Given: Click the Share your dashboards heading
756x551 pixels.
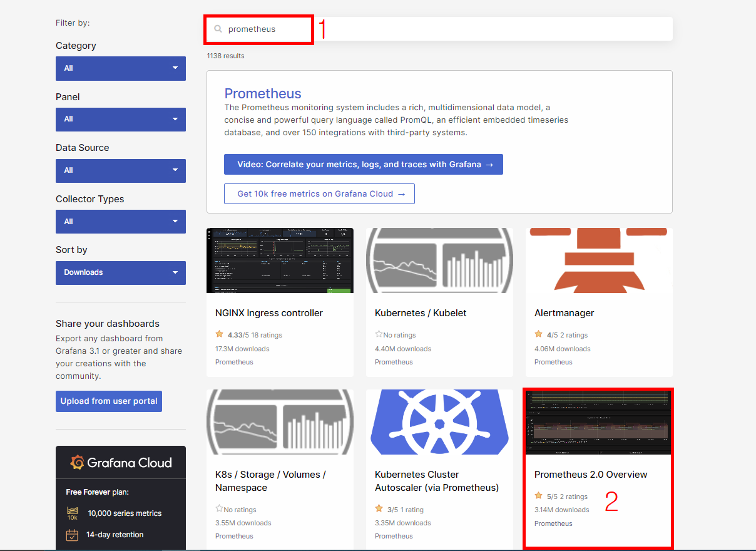Looking at the screenshot, I should 108,324.
